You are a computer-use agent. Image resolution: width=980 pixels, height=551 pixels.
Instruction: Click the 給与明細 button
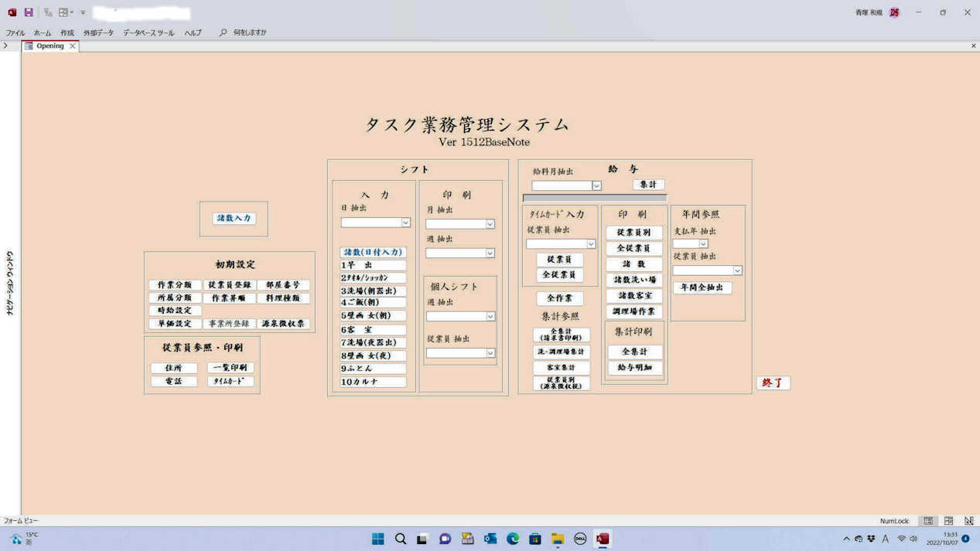[635, 368]
